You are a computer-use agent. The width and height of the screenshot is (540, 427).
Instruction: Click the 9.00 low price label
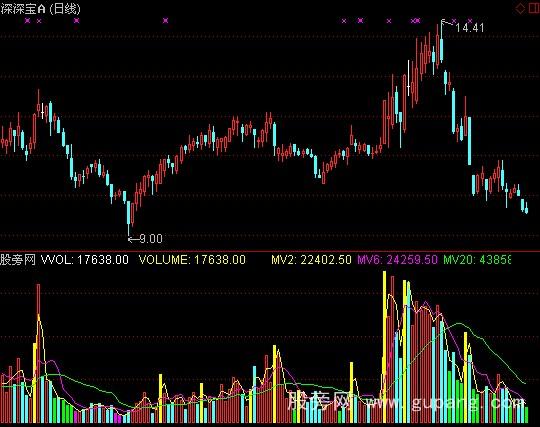pos(151,238)
